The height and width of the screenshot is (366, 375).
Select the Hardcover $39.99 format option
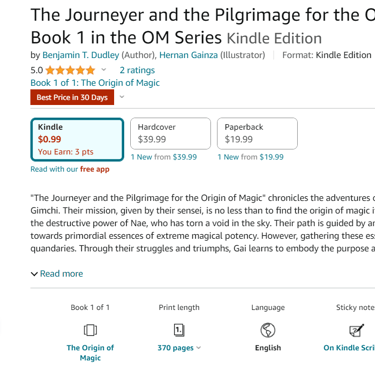tap(170, 133)
